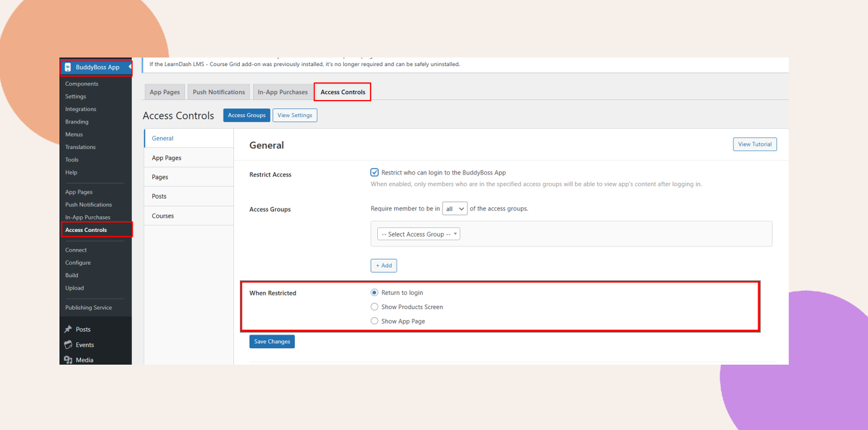The image size is (868, 430).
Task: Open the Posts settings section
Action: tap(189, 196)
